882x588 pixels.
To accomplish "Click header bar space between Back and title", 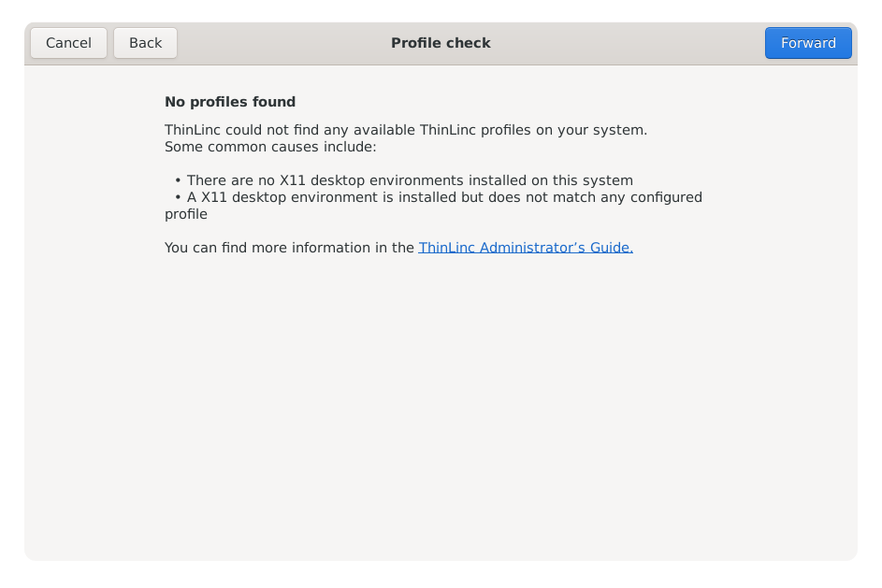I will point(284,43).
